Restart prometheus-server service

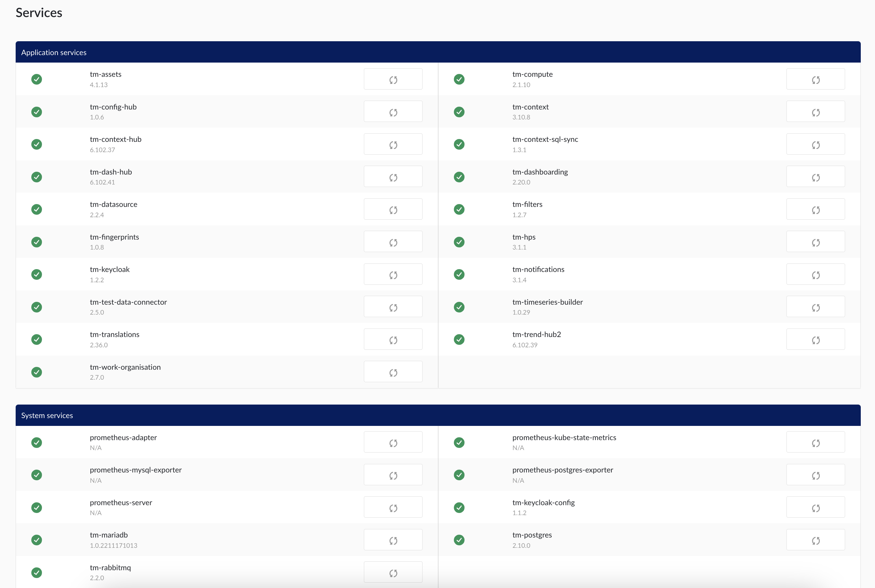(x=393, y=507)
